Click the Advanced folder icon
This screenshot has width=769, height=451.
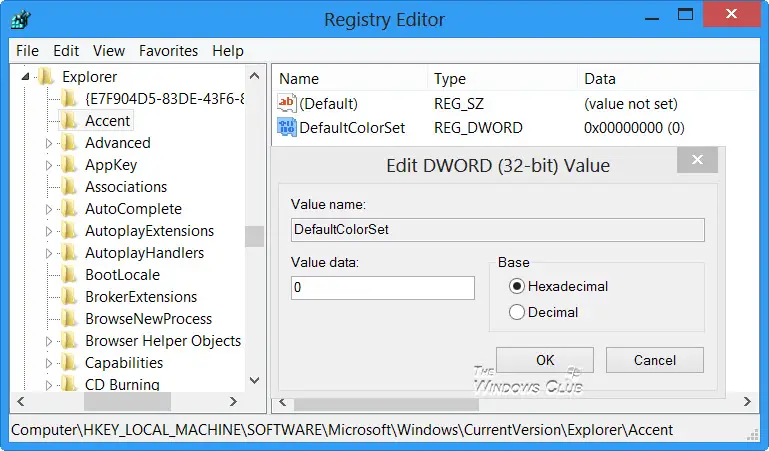69,143
